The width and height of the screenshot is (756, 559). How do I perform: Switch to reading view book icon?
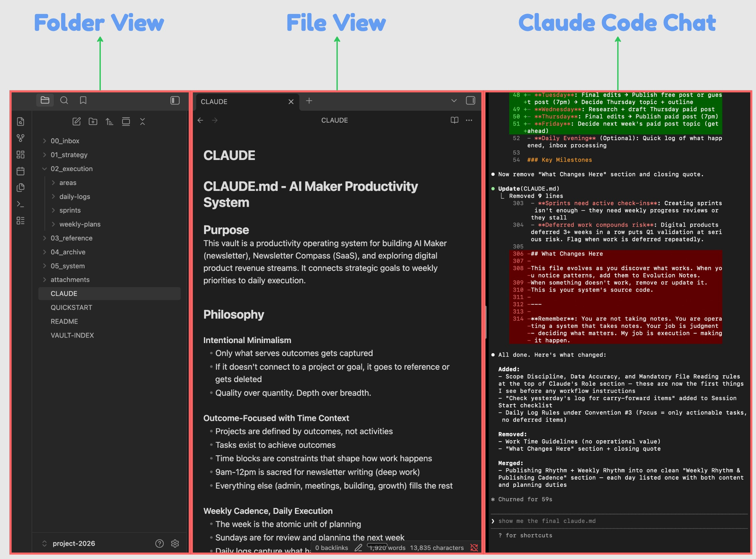point(454,120)
